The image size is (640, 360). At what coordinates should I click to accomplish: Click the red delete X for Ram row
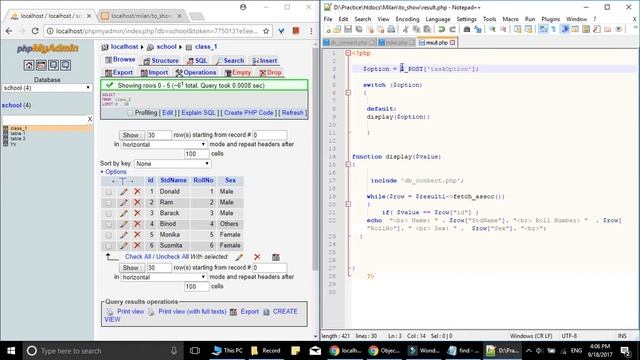[x=137, y=202]
